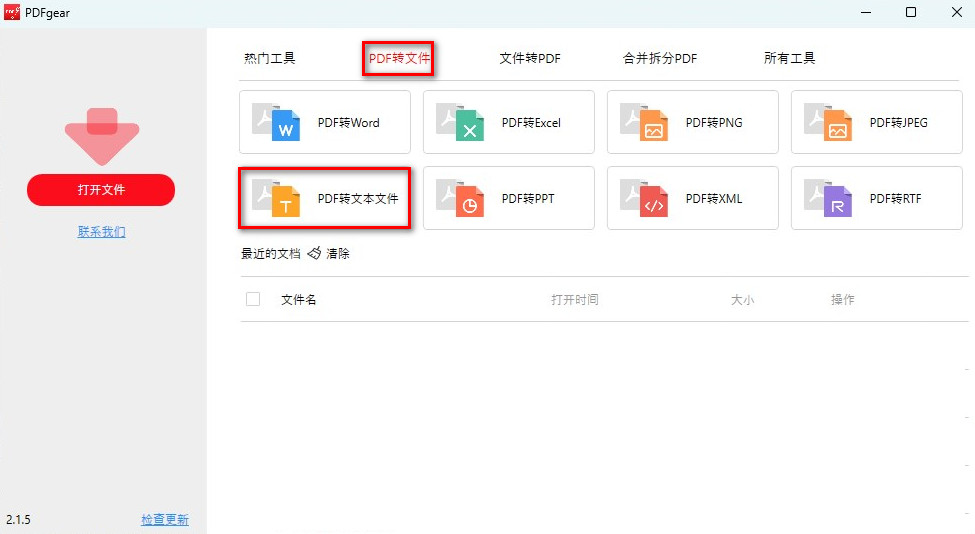Click the version number 2.1.5
Image resolution: width=975 pixels, height=534 pixels.
18,520
